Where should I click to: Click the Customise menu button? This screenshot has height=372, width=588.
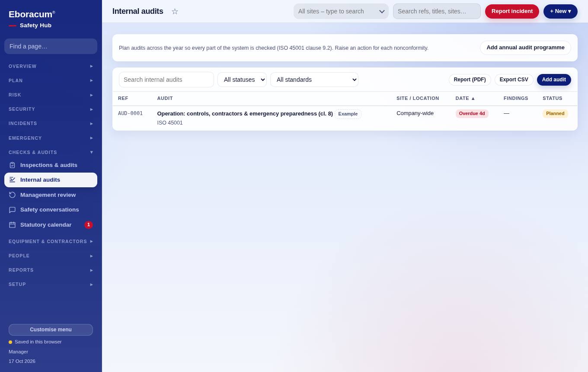tap(51, 330)
